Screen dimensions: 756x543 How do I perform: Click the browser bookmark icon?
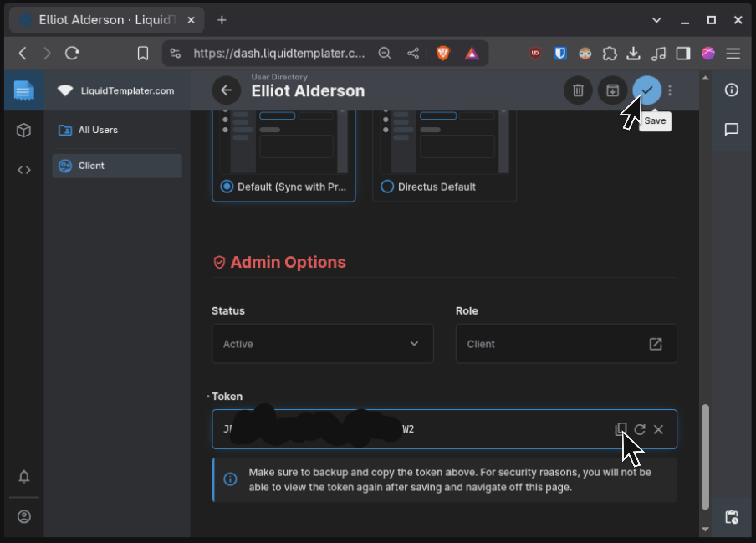tap(143, 53)
